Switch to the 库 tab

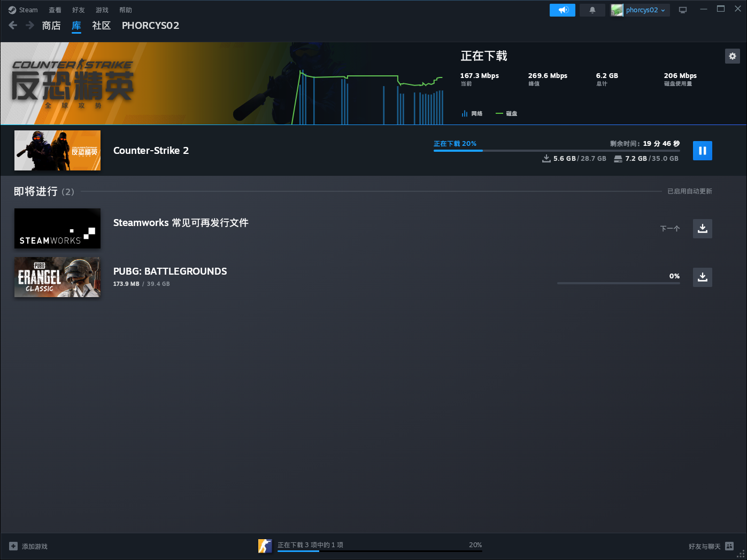pos(76,26)
